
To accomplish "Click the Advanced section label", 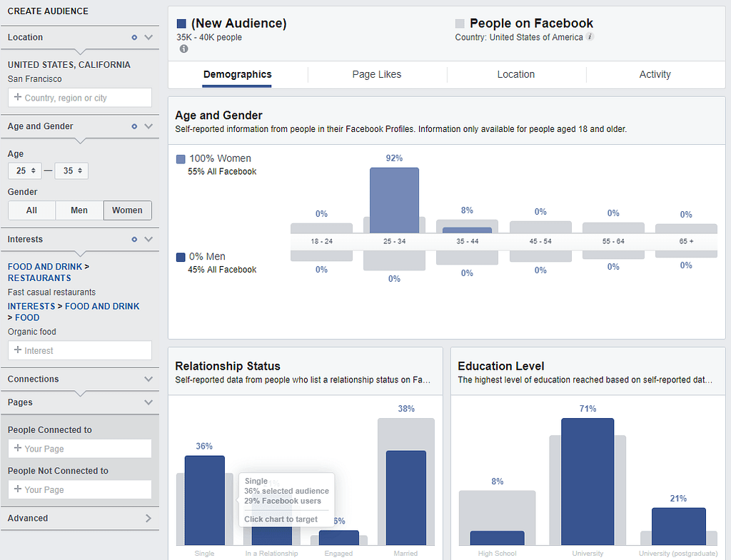I will 28,518.
